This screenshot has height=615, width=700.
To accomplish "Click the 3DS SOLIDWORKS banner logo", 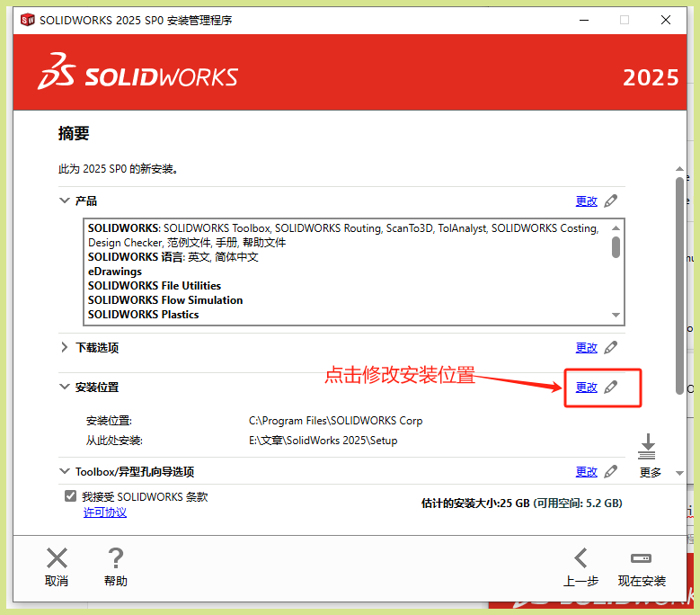I will [x=138, y=72].
